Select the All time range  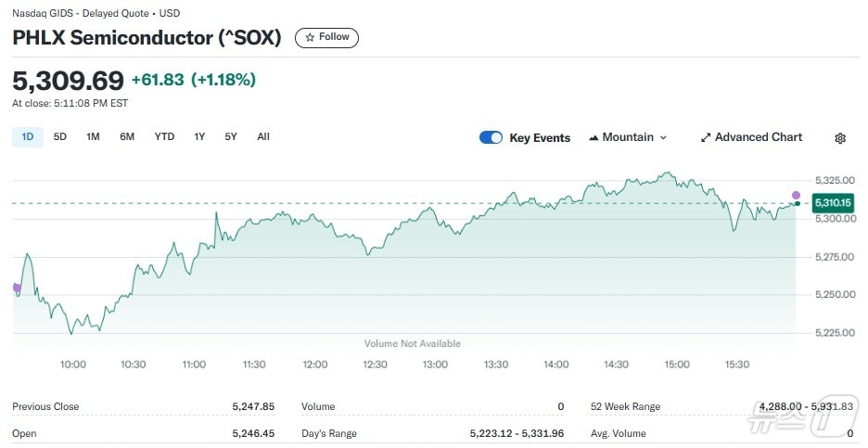(263, 137)
